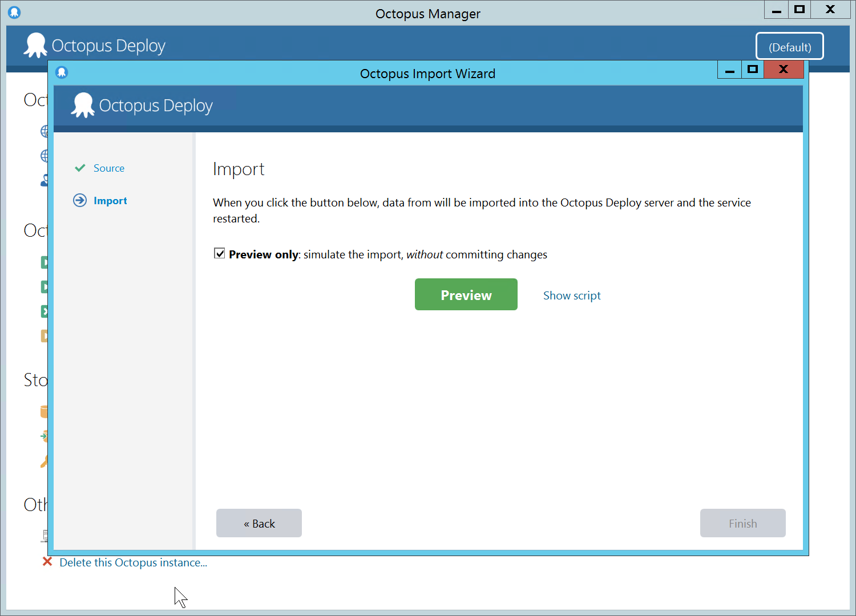
Task: Click the Octopus logo in the wizard header
Action: pos(83,106)
